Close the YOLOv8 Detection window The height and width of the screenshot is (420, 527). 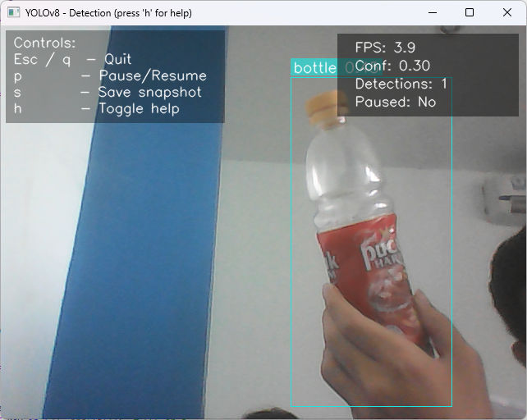pyautogui.click(x=507, y=13)
